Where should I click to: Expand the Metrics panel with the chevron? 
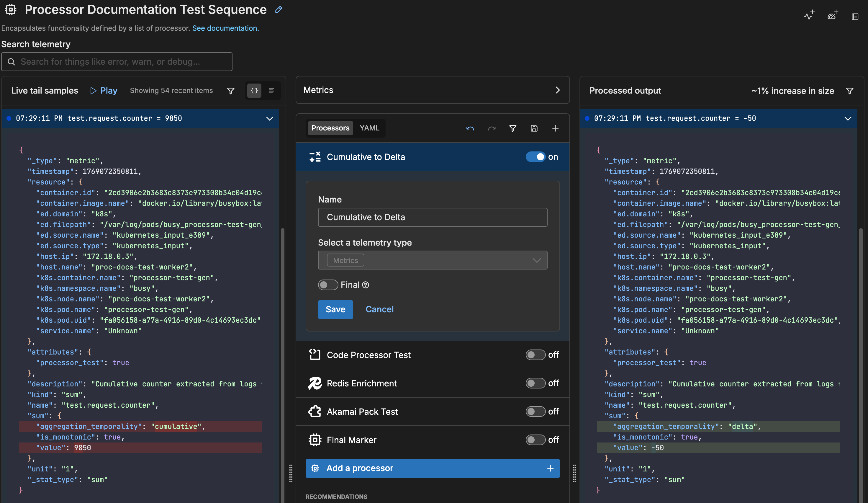click(x=557, y=90)
